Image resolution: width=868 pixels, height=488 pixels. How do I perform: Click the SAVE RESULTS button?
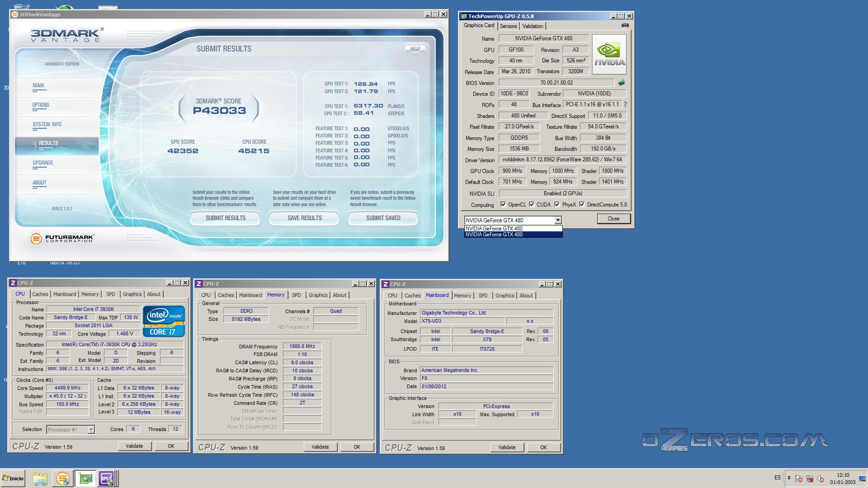tap(304, 218)
